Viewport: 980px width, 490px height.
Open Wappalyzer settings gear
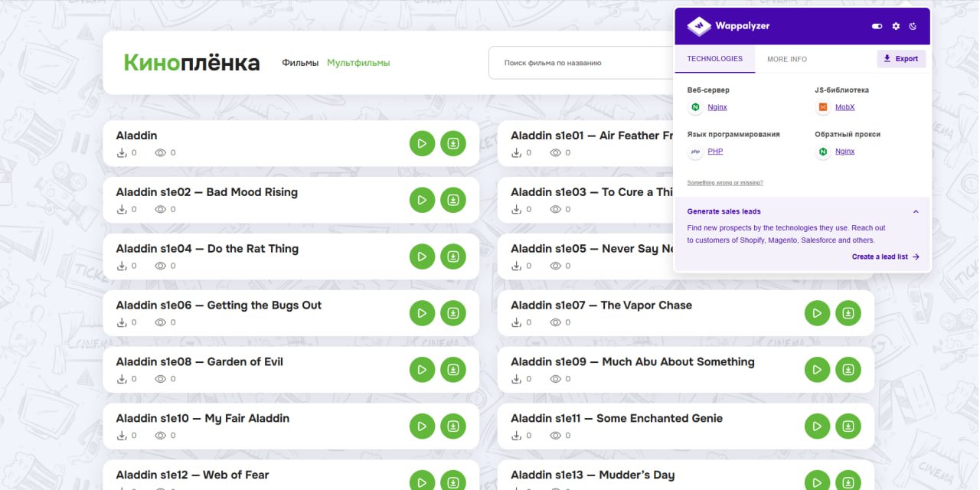[896, 26]
